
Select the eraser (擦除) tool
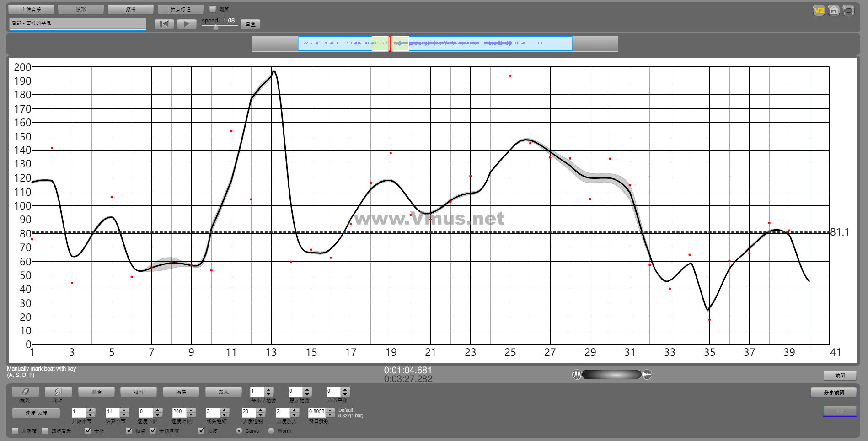click(25, 392)
